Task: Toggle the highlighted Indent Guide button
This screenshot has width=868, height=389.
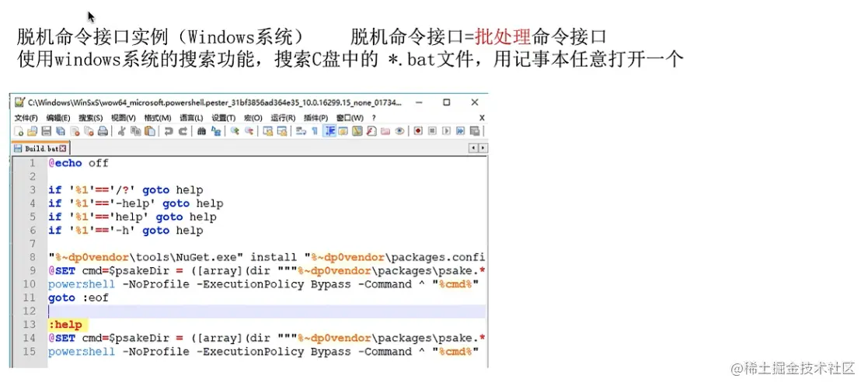Action: pyautogui.click(x=329, y=131)
